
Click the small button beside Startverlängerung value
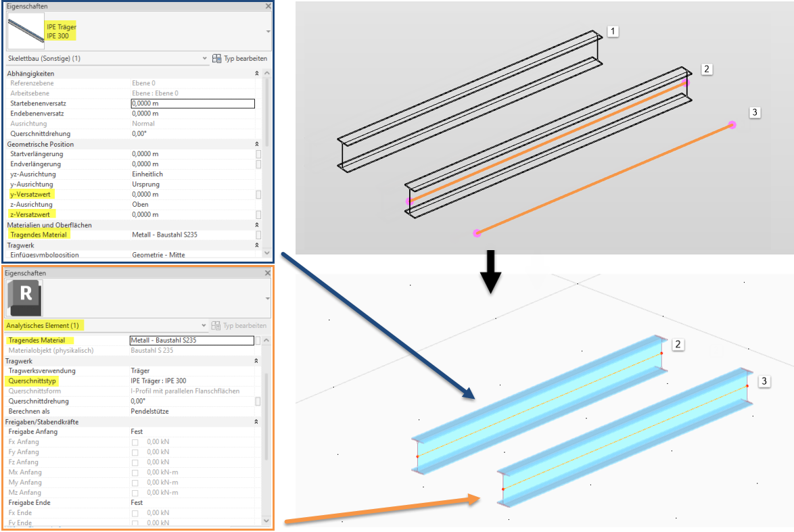258,154
